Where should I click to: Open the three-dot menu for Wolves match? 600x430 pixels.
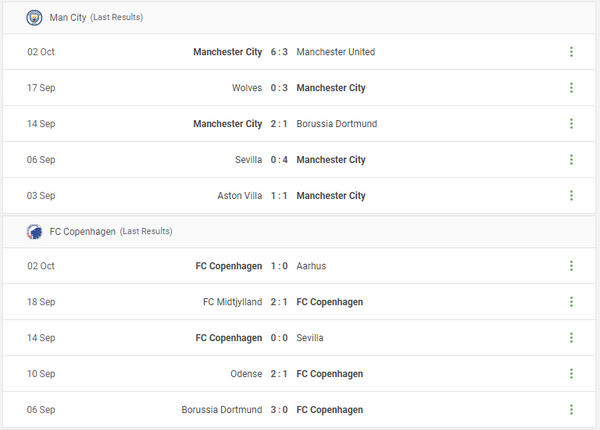click(x=571, y=88)
